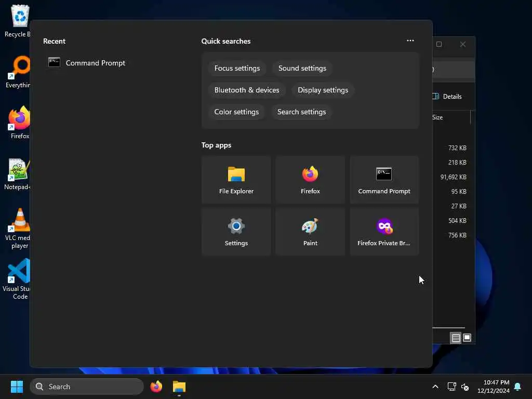Maximize the File Explorer window
This screenshot has width=532, height=399.
439,44
